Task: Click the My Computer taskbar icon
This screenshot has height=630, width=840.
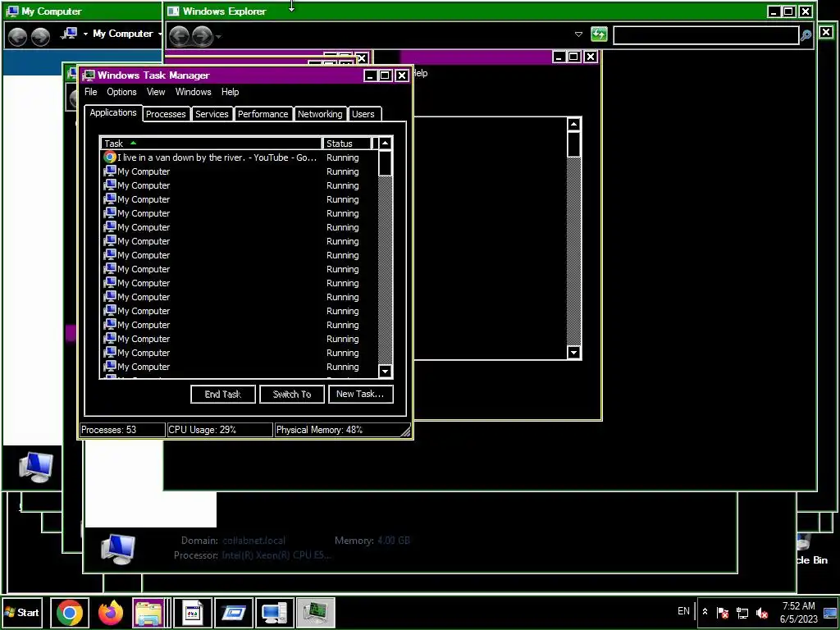Action: [x=274, y=612]
